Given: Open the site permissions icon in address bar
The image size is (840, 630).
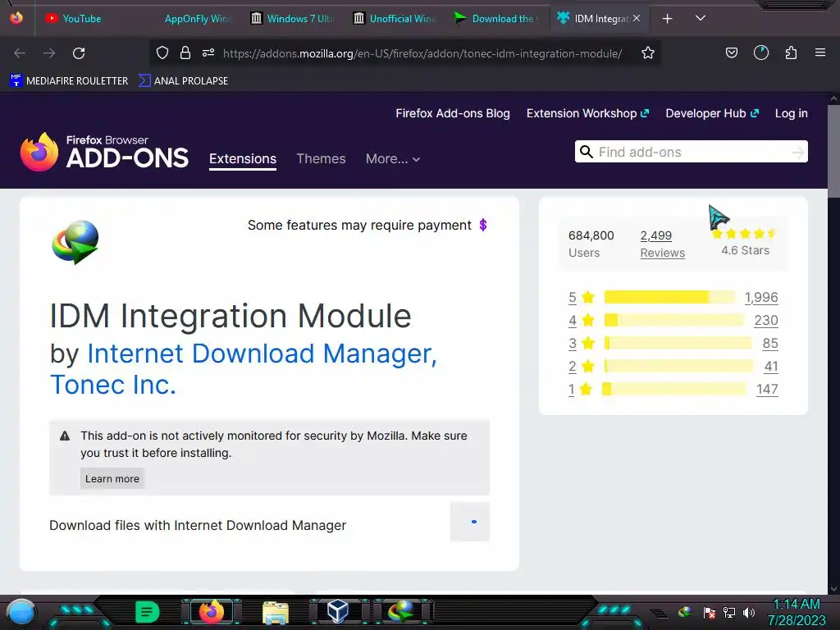Looking at the screenshot, I should tap(208, 52).
